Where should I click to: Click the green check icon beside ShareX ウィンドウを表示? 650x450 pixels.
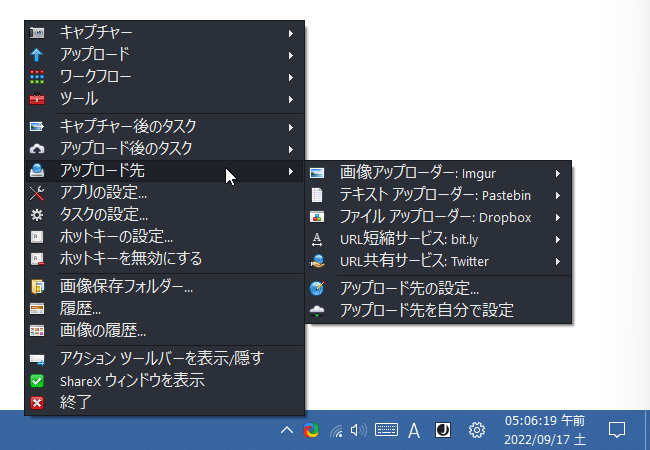click(37, 381)
